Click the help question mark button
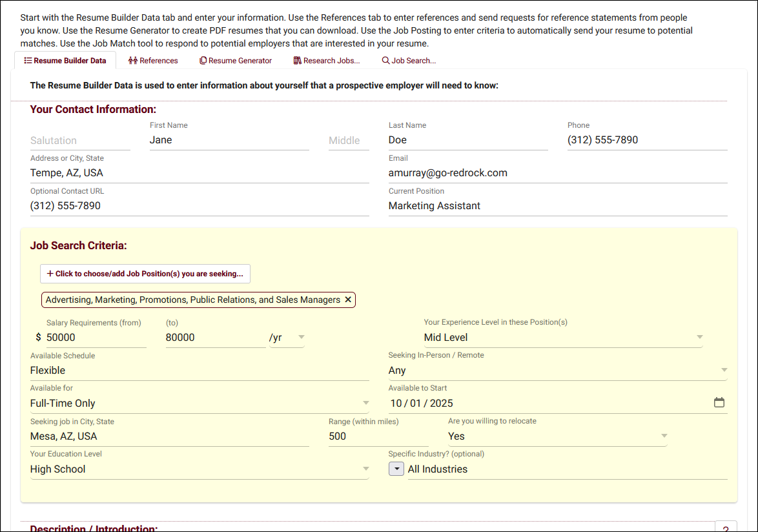Viewport: 758px width, 532px height. pyautogui.click(x=726, y=527)
